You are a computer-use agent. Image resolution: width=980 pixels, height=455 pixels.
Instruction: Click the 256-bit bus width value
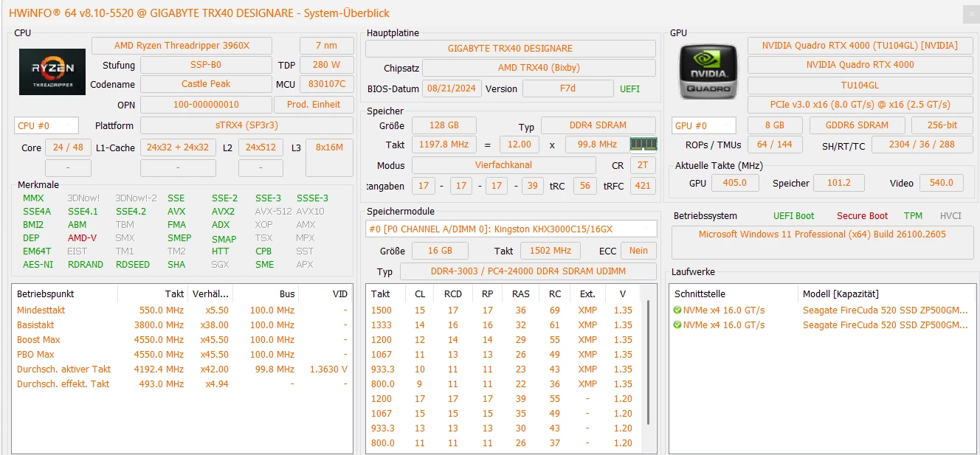click(942, 125)
